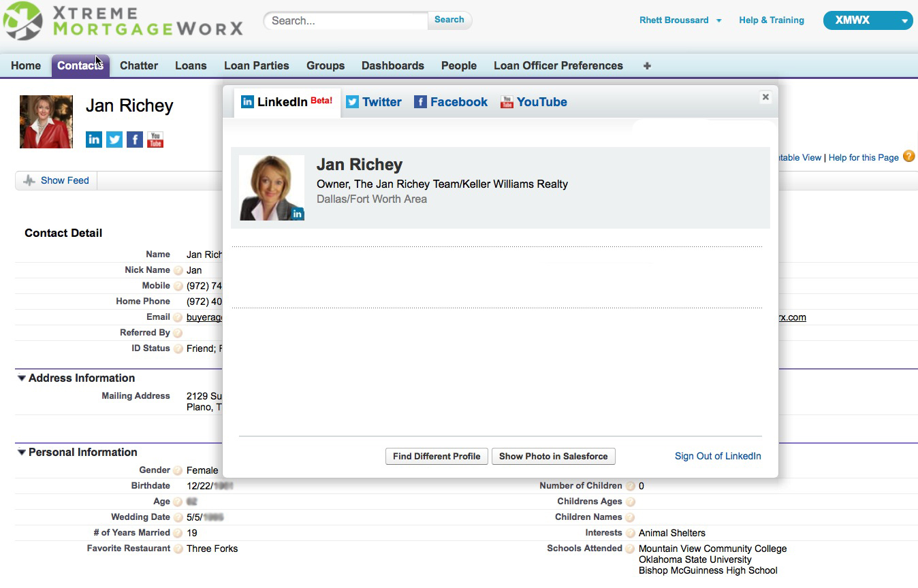Image resolution: width=918 pixels, height=588 pixels.
Task: Open the Help & Training link
Action: (x=772, y=20)
